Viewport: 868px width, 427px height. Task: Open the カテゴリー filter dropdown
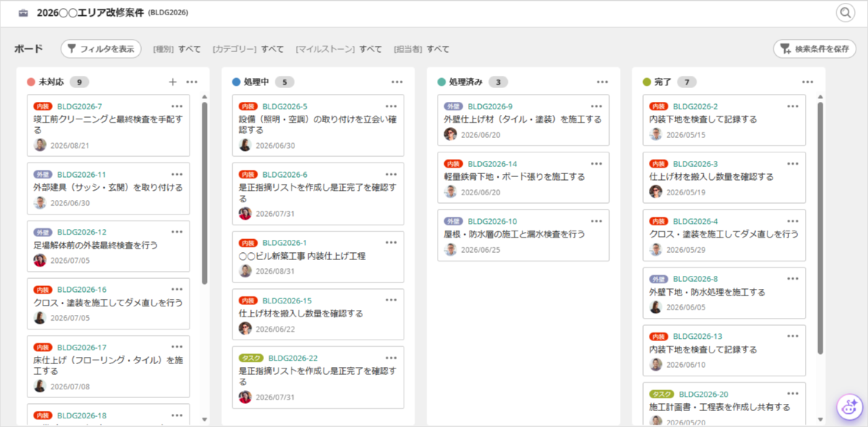(248, 49)
